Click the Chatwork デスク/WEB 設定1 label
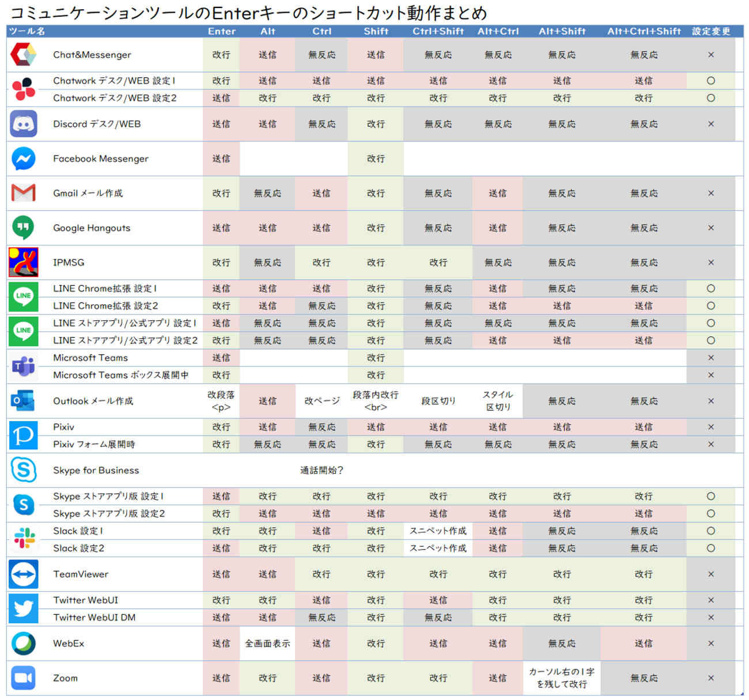749x700 pixels. tap(114, 81)
